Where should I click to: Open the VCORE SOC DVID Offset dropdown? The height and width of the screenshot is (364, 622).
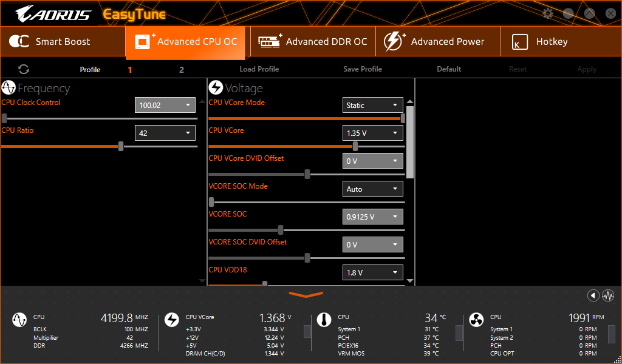click(372, 244)
